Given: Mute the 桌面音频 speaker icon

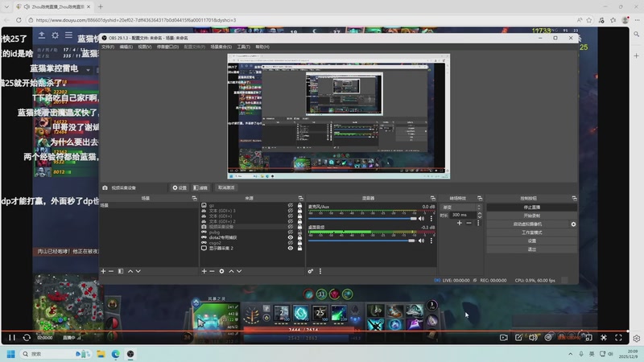Looking at the screenshot, I should (421, 241).
